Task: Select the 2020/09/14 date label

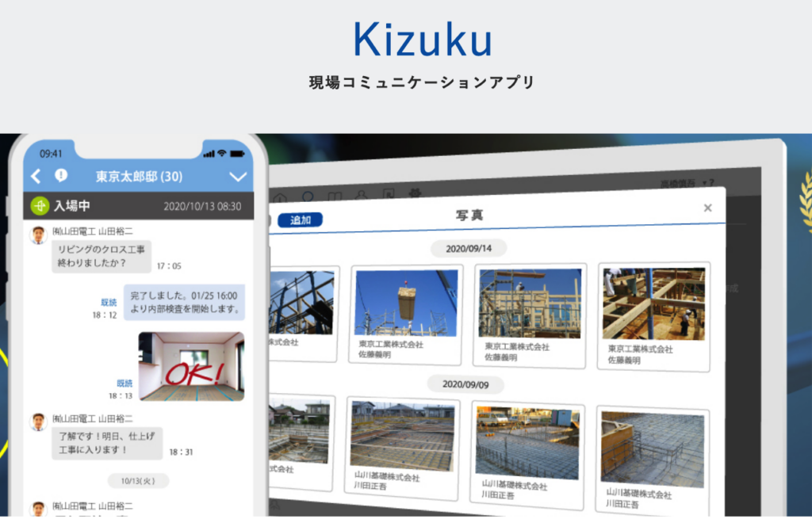Action: (x=469, y=248)
